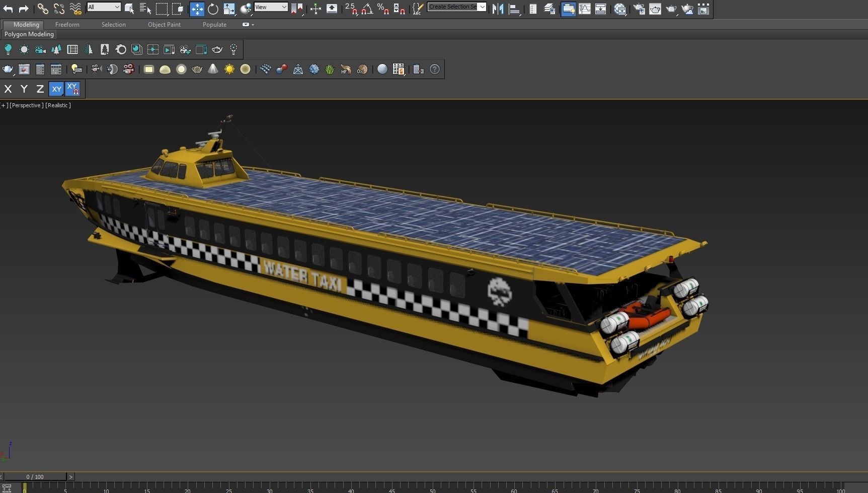
Task: Switch to the Freeform ribbon tab
Action: coord(67,24)
